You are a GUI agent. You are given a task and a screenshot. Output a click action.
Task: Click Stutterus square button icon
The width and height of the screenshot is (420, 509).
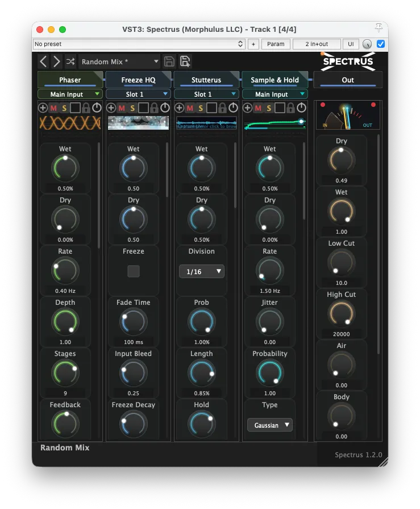[x=211, y=108]
